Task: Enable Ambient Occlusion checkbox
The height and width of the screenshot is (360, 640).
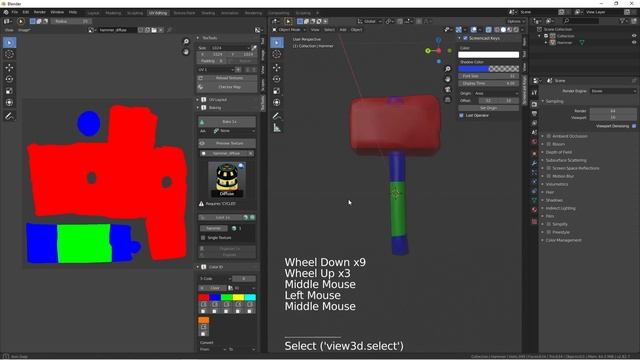Action: tap(549, 136)
